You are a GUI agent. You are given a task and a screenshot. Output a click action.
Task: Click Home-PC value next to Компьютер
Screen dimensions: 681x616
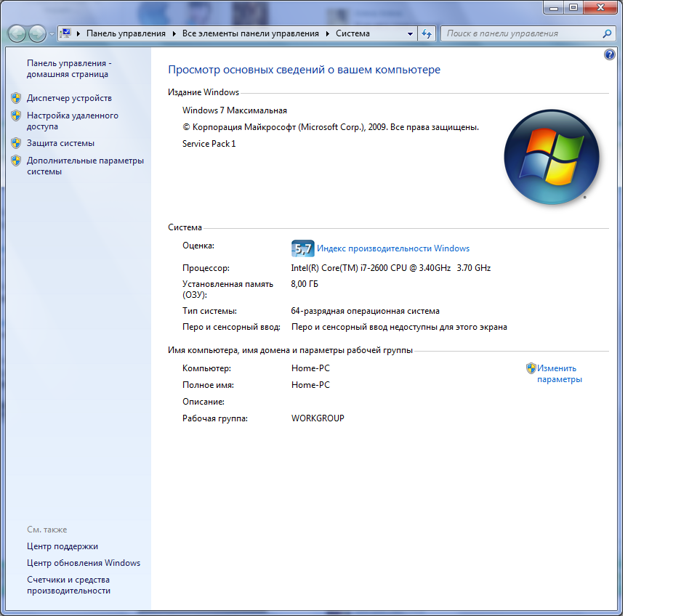(310, 368)
